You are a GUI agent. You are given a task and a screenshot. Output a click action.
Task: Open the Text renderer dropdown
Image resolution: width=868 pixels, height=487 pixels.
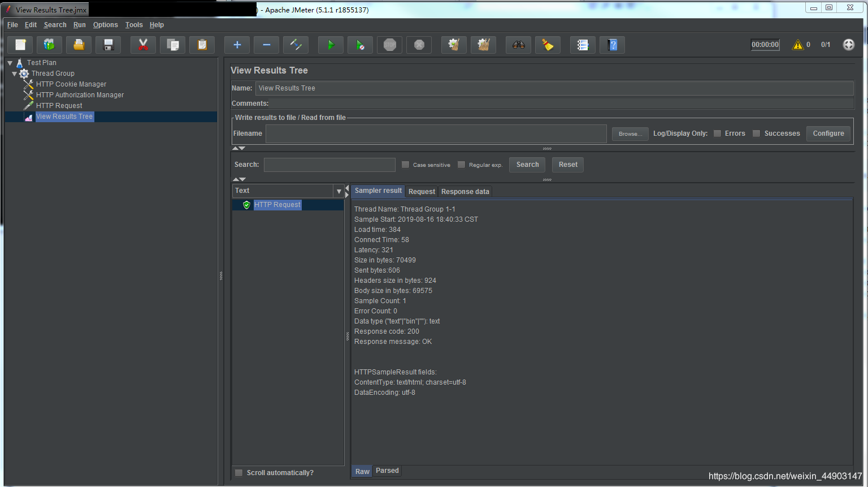coord(338,191)
